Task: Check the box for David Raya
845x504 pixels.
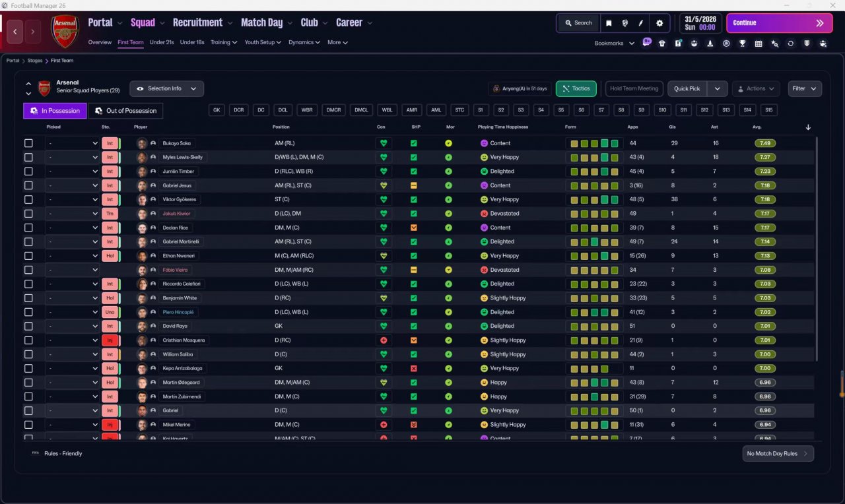Action: pos(28,326)
